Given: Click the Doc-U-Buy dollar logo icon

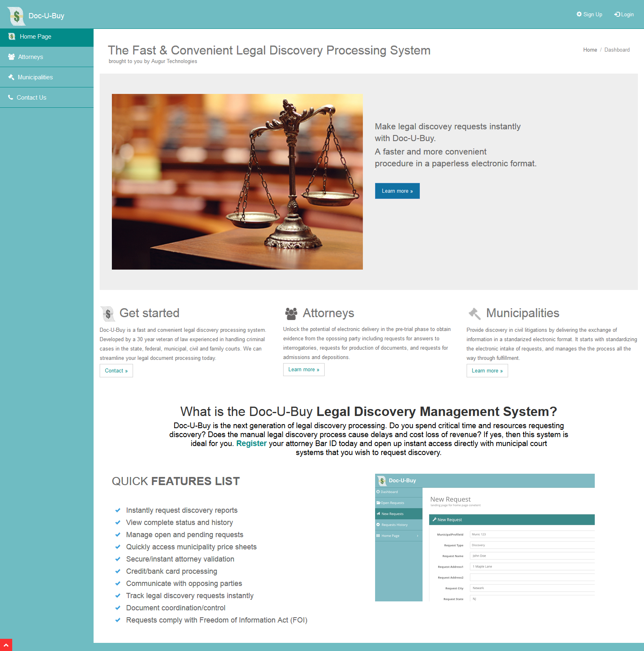Looking at the screenshot, I should point(16,16).
